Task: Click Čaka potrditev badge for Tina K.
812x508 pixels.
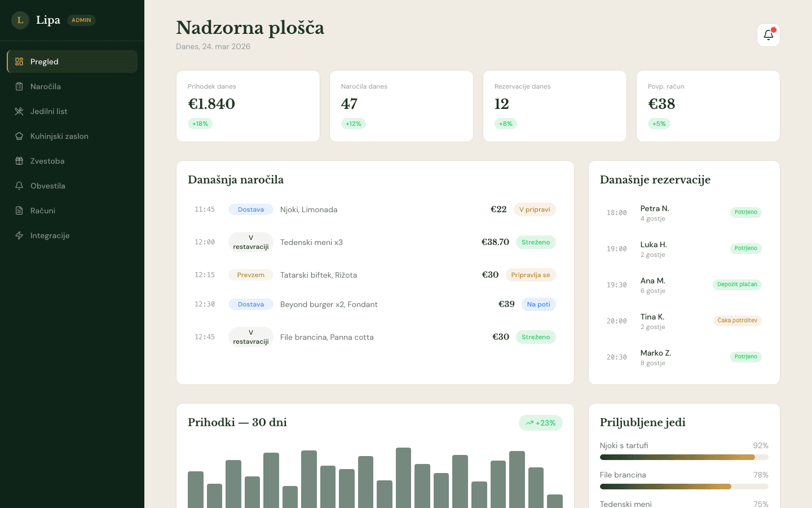Action: click(738, 321)
